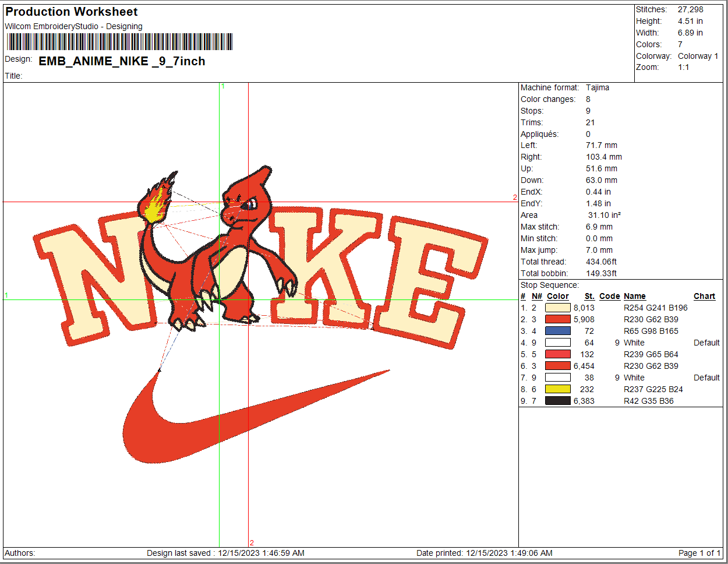The width and height of the screenshot is (728, 564).
Task: Click the Color column header
Action: (557, 296)
